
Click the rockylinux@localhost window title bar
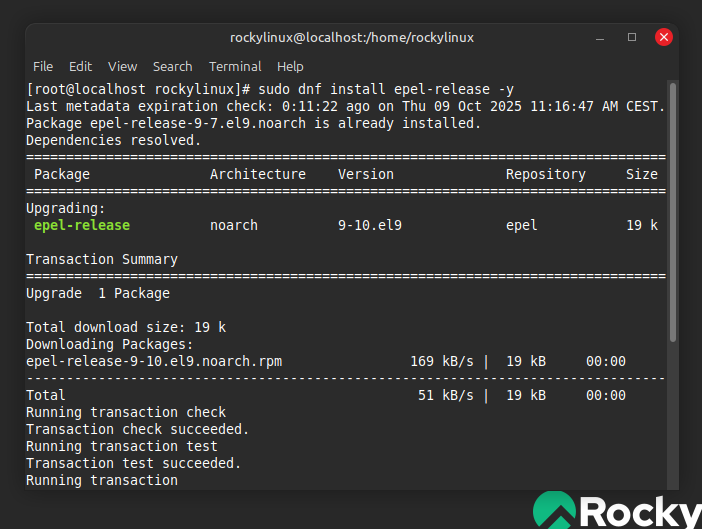[x=351, y=37]
